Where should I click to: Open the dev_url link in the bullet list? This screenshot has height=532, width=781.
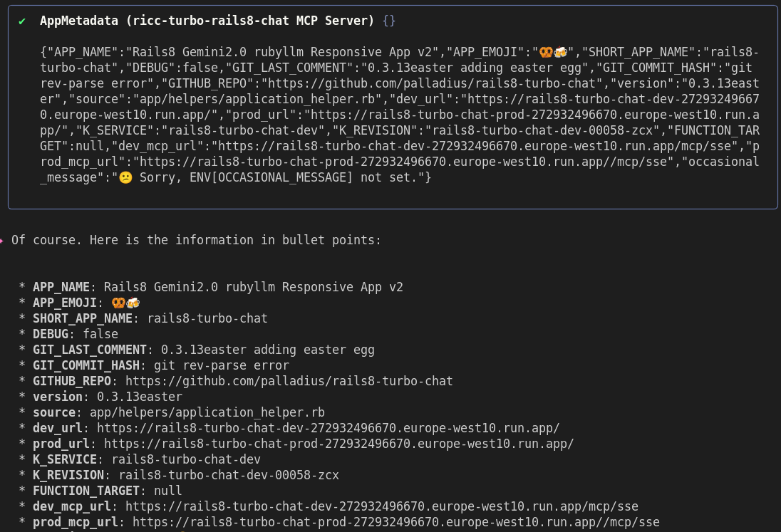pyautogui.click(x=328, y=428)
